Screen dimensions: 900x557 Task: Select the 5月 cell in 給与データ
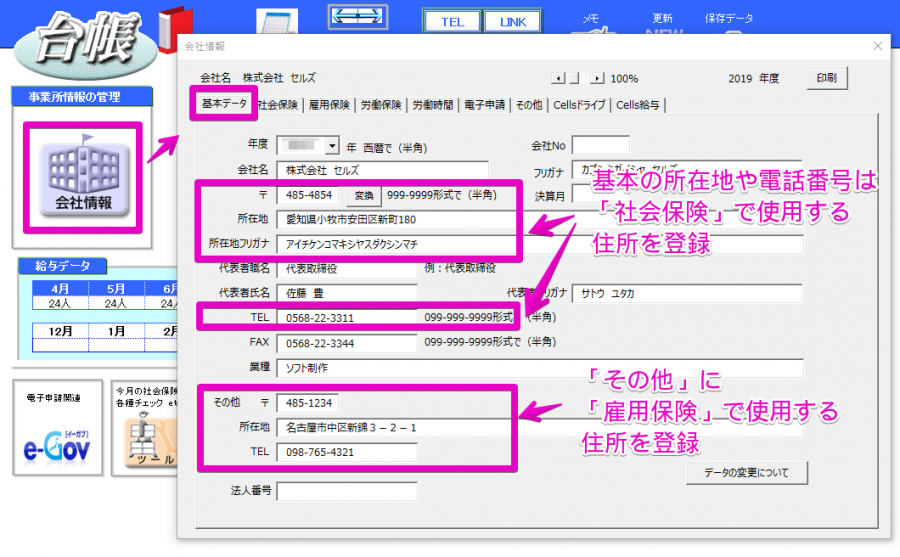point(116,289)
